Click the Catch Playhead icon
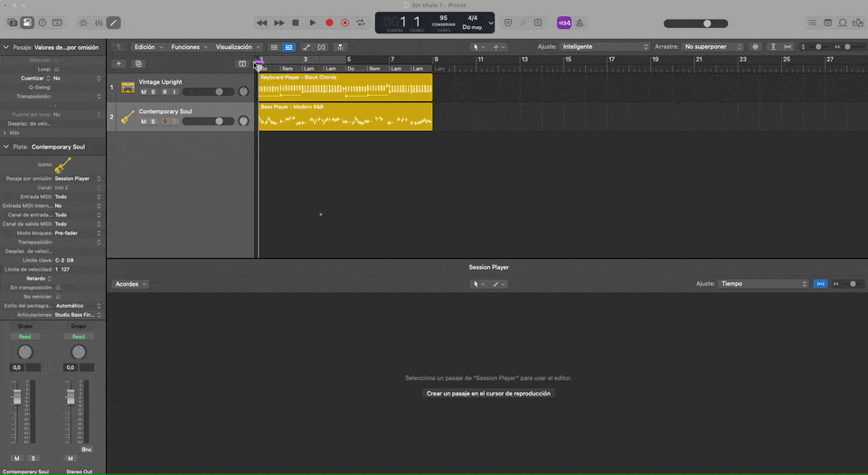 tap(341, 47)
